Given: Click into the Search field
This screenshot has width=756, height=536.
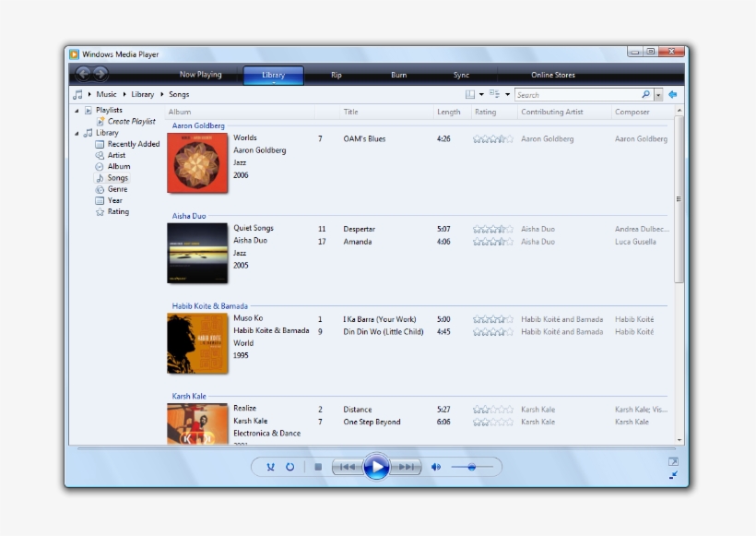Looking at the screenshot, I should tap(579, 94).
